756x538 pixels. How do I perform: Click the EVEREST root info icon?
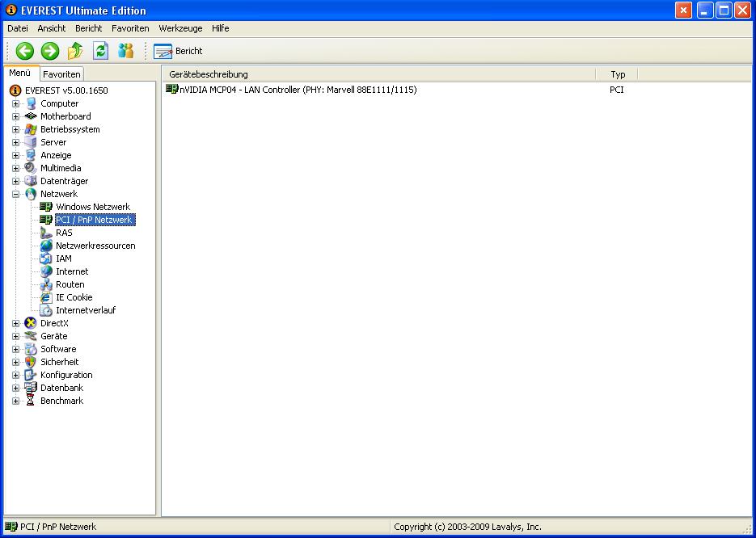click(x=15, y=90)
